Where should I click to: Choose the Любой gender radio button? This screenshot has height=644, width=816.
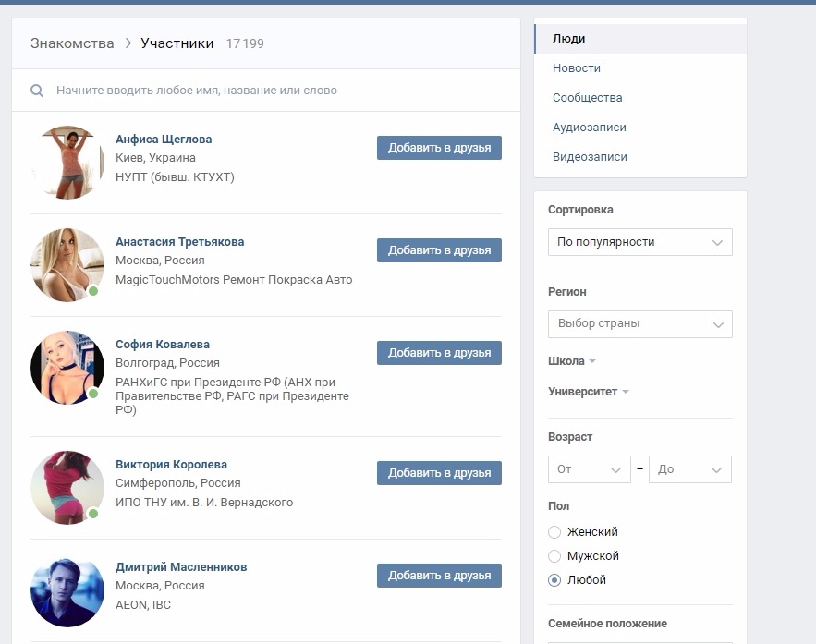554,580
